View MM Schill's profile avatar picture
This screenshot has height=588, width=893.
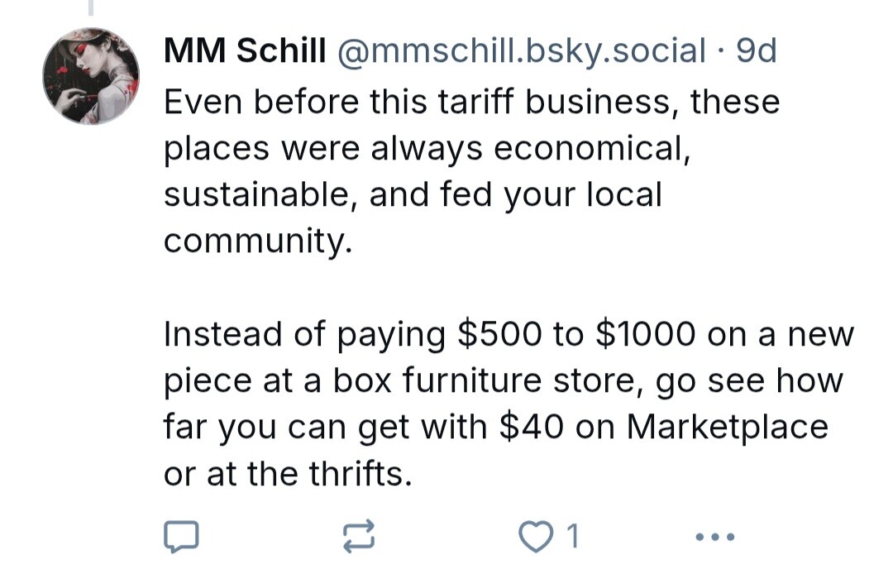91,76
